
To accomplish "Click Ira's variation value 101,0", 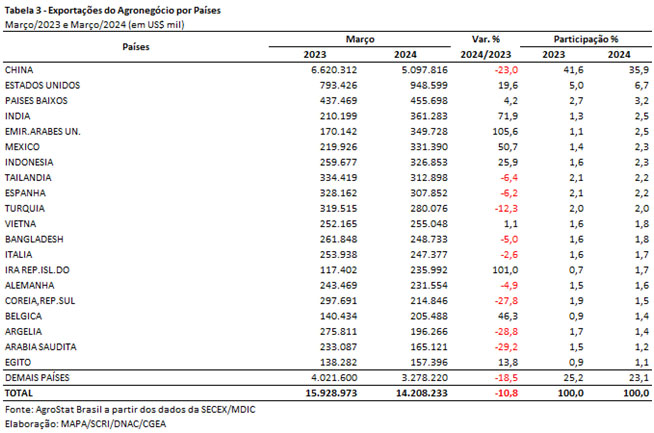I will tap(505, 270).
